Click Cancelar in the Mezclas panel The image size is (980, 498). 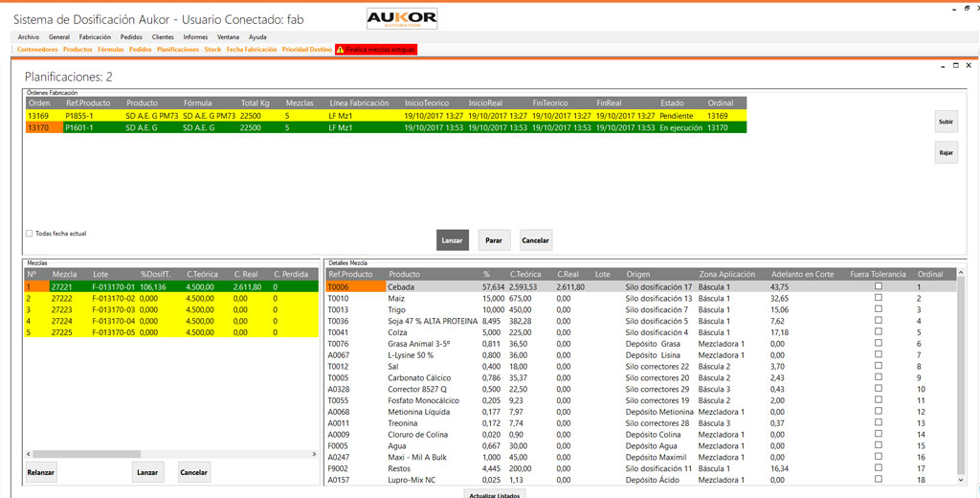click(x=193, y=472)
